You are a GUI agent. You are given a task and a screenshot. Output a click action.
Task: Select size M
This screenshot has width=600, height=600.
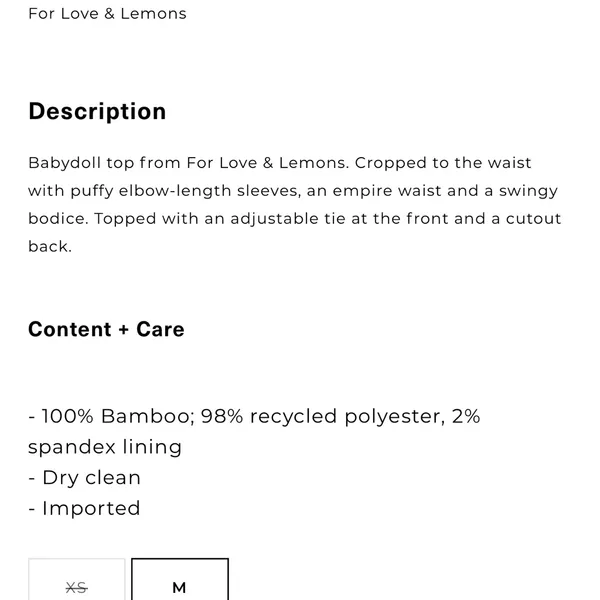pos(180,579)
